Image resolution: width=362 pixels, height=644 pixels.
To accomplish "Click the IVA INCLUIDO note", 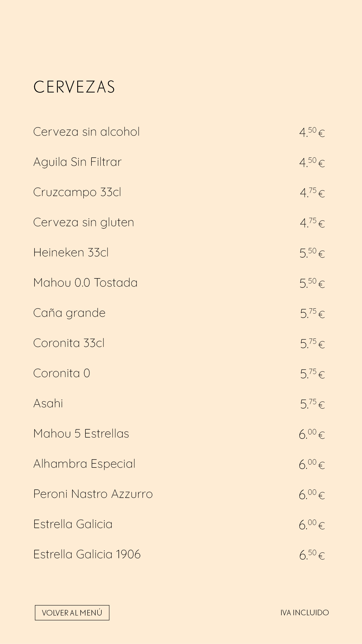I will click(305, 613).
